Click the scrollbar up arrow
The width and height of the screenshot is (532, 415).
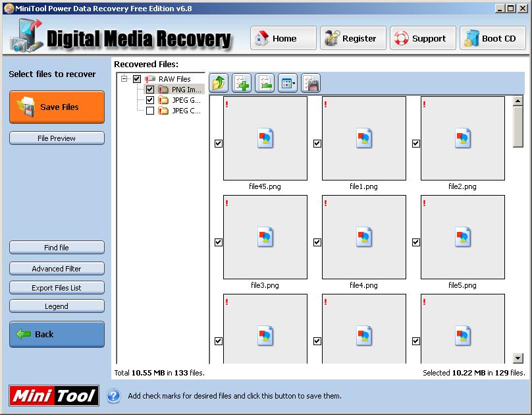[x=518, y=101]
